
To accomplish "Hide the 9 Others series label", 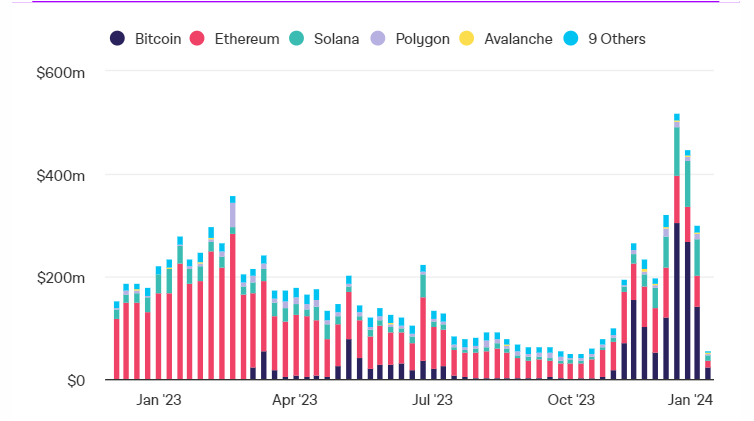I will click(617, 39).
